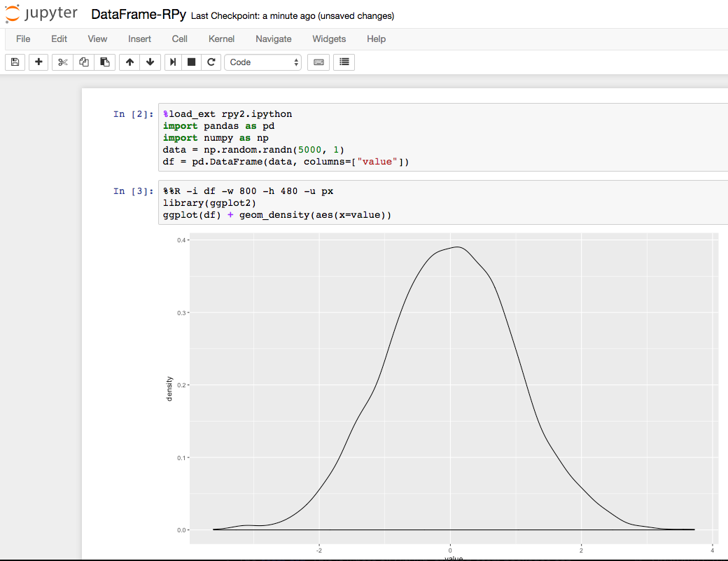
Task: Click the pd.DataFrame line in cell 2
Action: [286, 162]
